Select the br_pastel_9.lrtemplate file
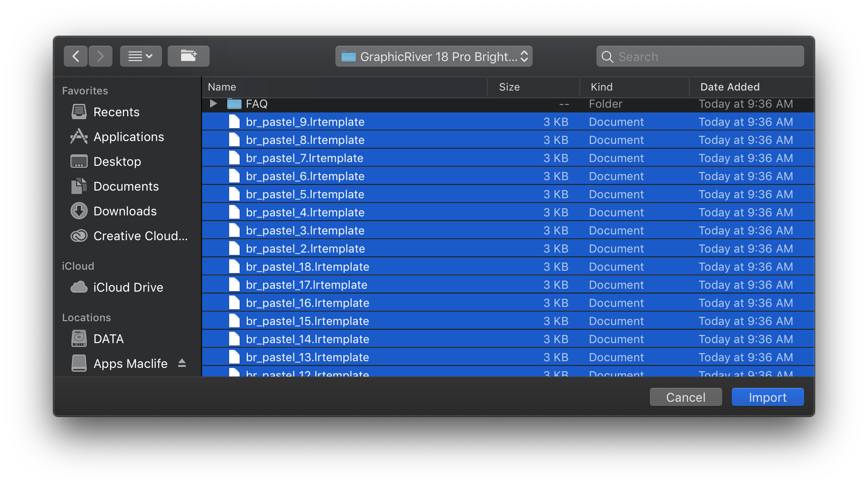 [305, 122]
